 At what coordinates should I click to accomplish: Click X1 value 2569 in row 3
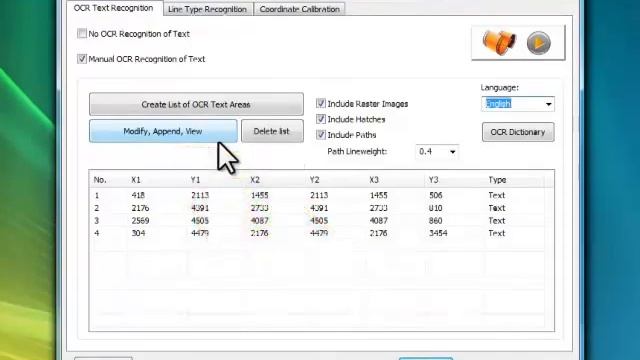pos(140,221)
